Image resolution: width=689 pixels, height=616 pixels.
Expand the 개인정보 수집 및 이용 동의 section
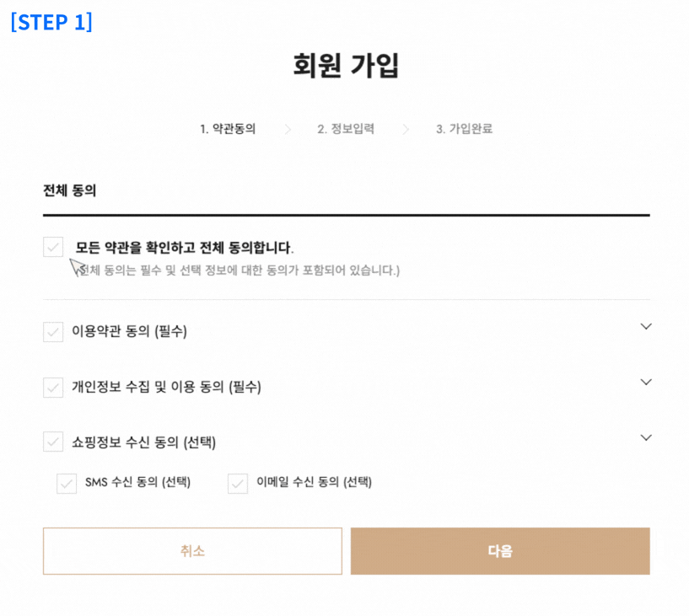tap(646, 381)
